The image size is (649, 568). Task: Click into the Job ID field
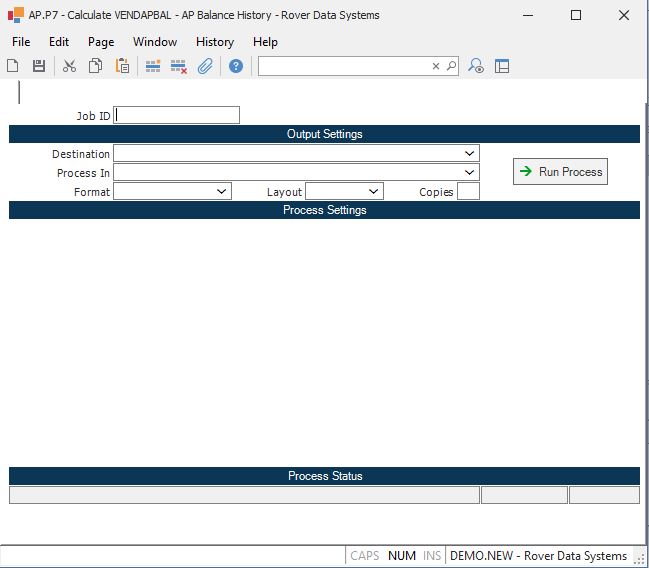coord(177,115)
